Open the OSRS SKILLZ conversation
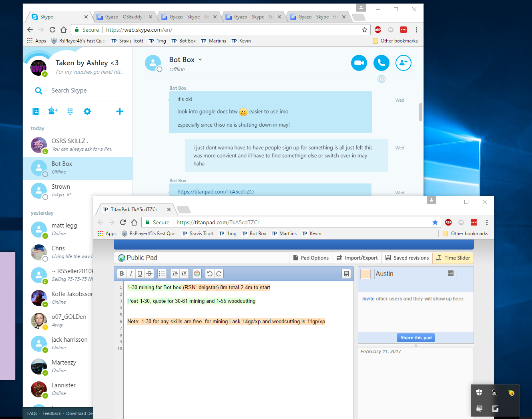 pos(78,145)
